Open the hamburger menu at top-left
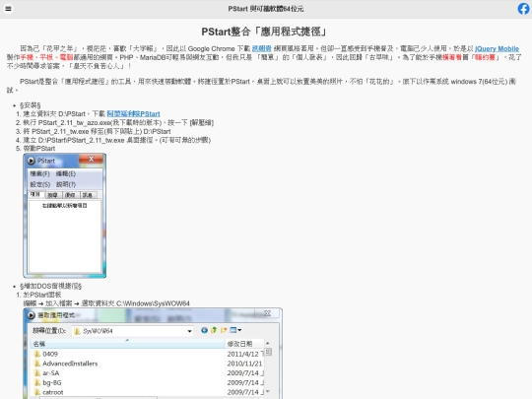 tap(9, 9)
